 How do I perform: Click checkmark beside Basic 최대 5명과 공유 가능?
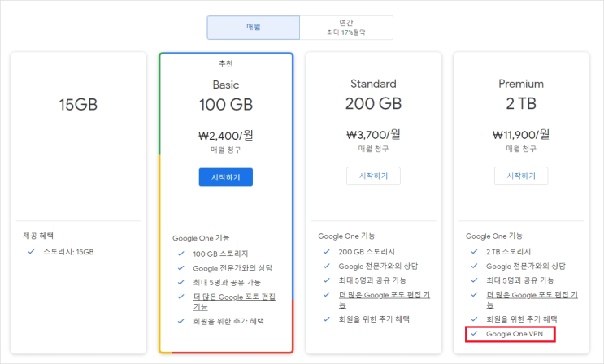coord(180,282)
